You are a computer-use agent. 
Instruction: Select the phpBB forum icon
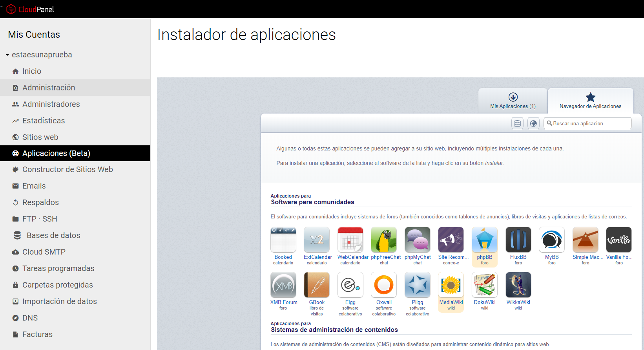(x=485, y=240)
